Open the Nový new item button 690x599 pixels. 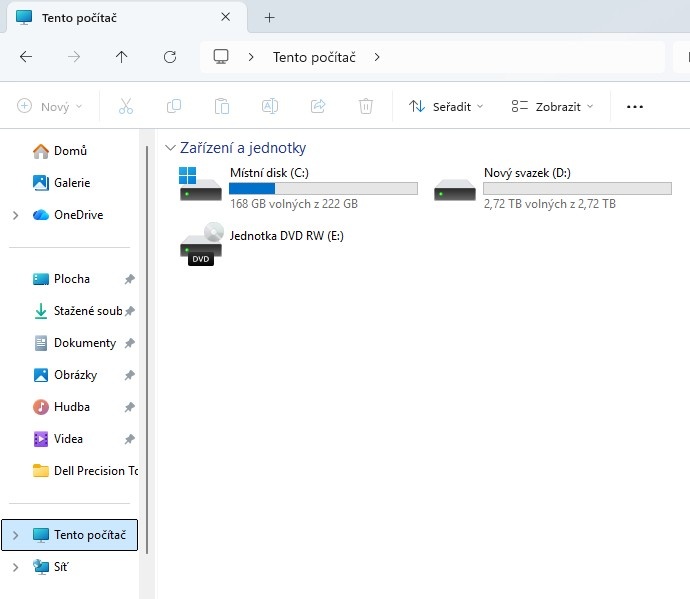click(x=50, y=106)
